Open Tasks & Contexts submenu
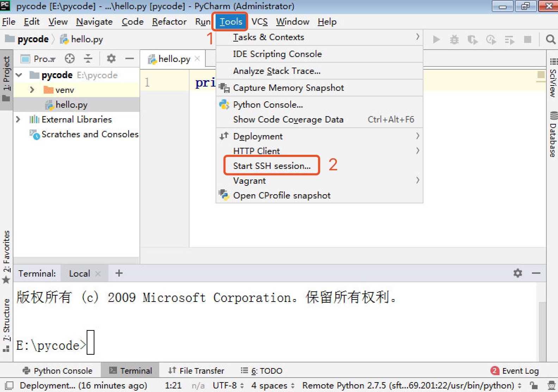558x392 pixels. (x=319, y=37)
